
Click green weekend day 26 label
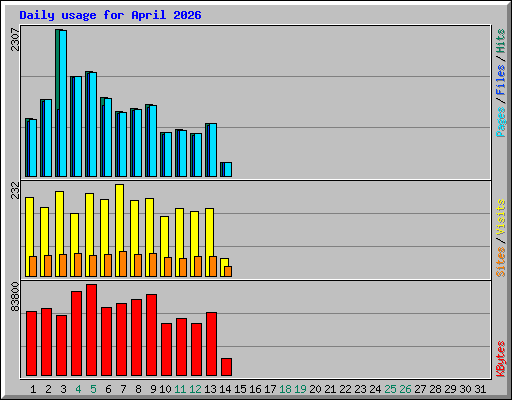405,389
